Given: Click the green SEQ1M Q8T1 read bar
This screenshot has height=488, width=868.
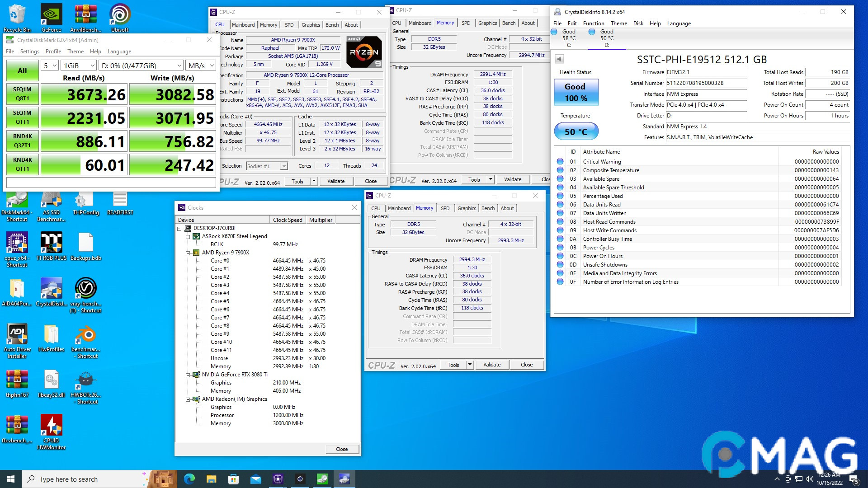Looking at the screenshot, I should [84, 94].
